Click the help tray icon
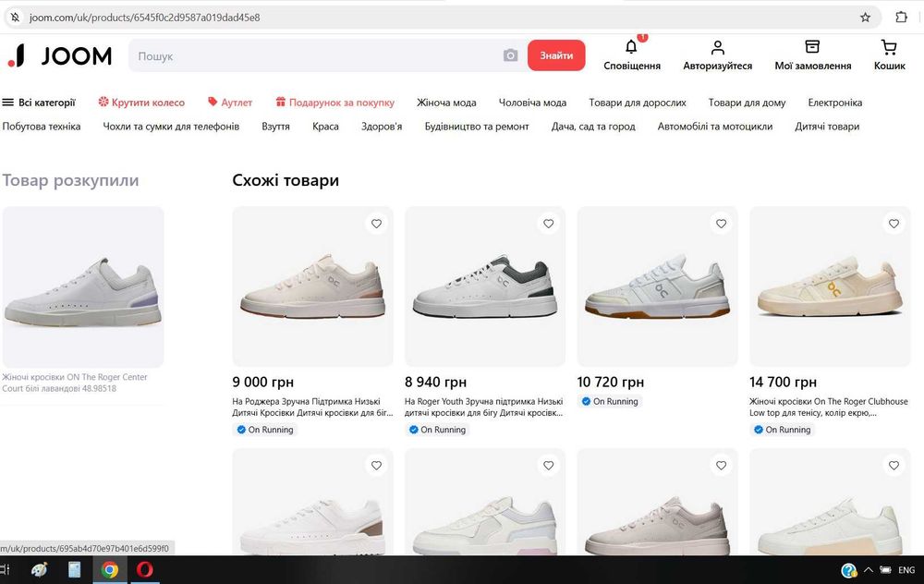This screenshot has height=584, width=924. (x=848, y=570)
